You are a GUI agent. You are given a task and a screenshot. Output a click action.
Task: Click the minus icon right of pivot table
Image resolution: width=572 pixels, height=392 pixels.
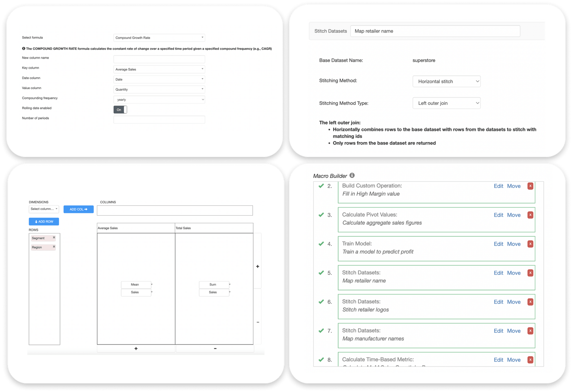tap(258, 322)
